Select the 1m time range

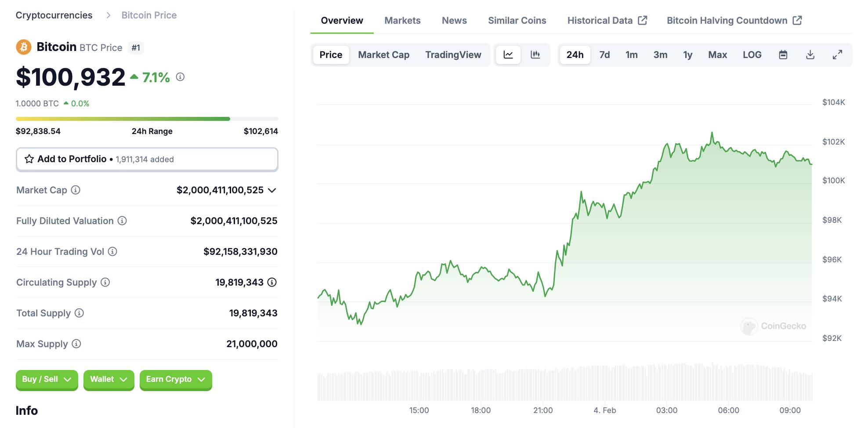631,55
